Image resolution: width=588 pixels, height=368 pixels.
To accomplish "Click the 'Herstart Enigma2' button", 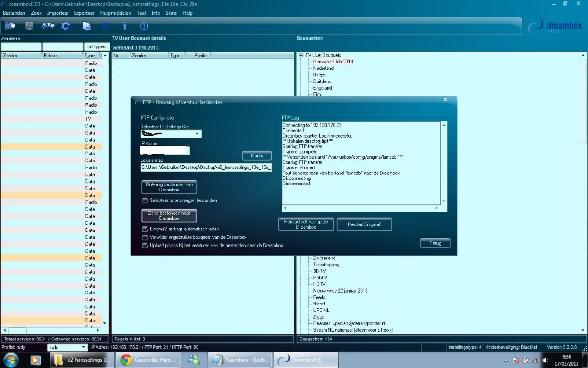I will [x=364, y=224].
